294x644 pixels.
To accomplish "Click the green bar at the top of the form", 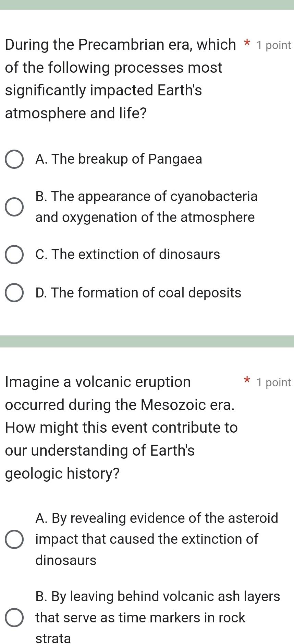I will pos(147,5).
